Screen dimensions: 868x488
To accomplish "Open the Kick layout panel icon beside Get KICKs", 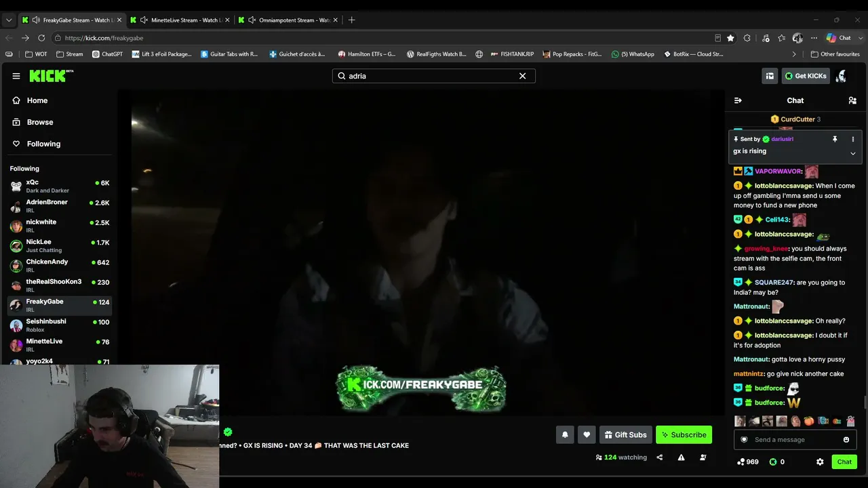I will 770,76.
